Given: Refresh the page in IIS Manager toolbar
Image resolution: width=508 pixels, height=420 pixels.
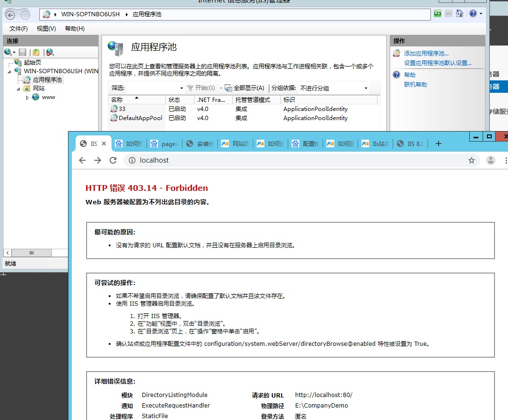Looking at the screenshot, I should coord(438,13).
